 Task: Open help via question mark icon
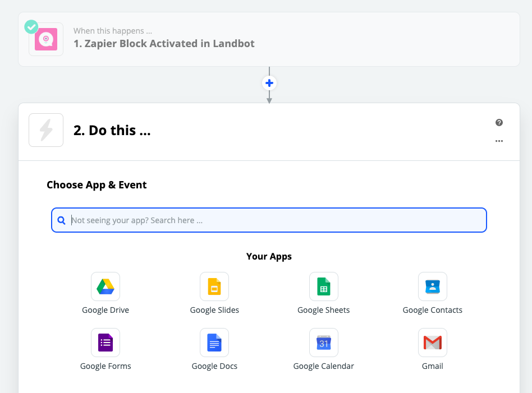pos(499,122)
